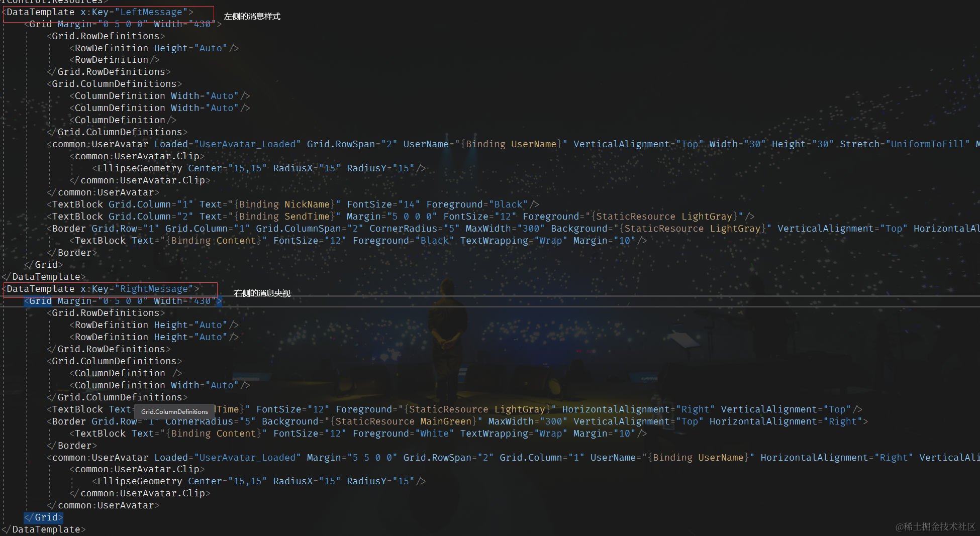980x536 pixels.
Task: Click the Binding NickName text
Action: point(284,204)
